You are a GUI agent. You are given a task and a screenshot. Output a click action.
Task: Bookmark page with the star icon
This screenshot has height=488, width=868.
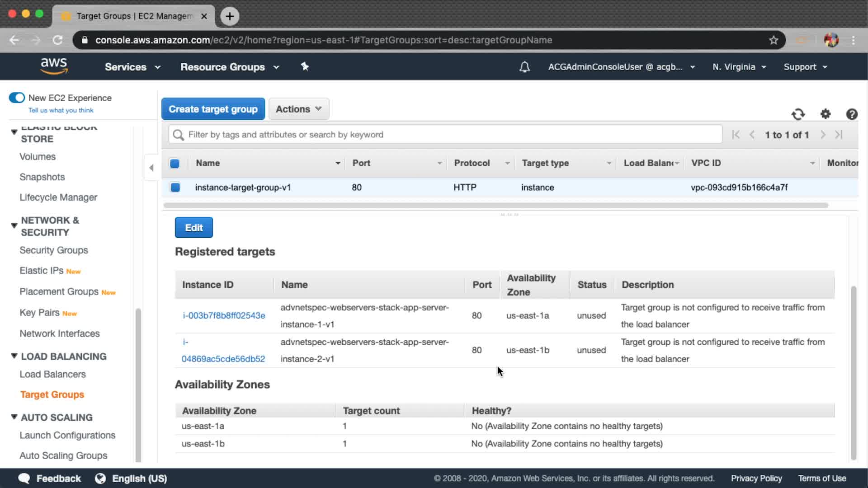tap(774, 40)
